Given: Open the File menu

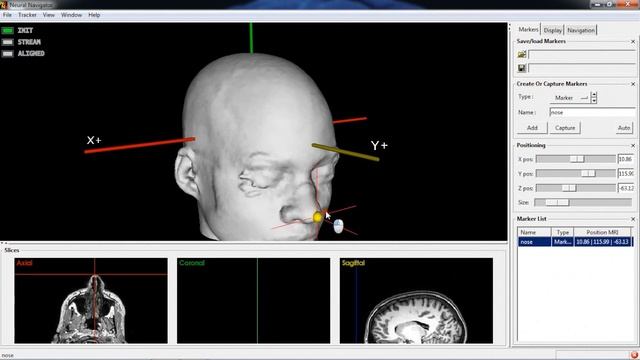Looking at the screenshot, I should coord(7,15).
